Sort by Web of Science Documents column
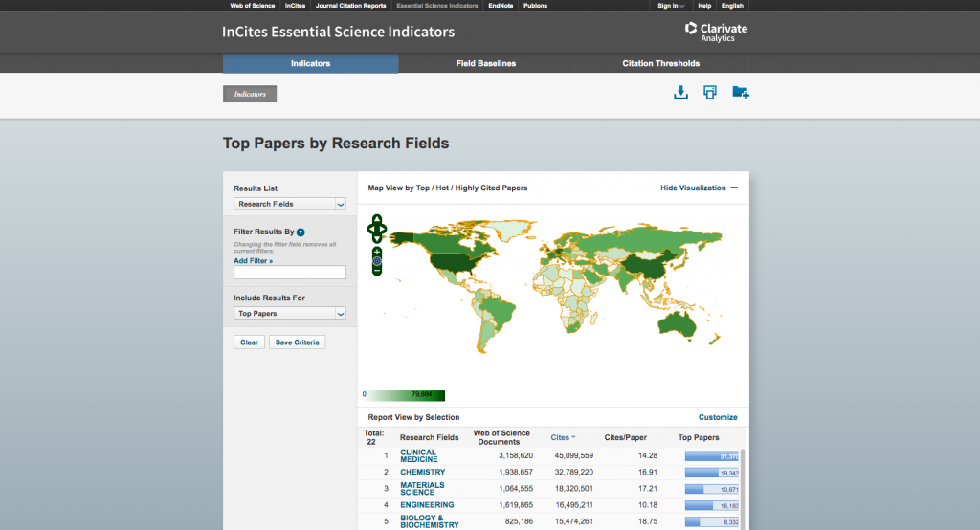 (501, 437)
